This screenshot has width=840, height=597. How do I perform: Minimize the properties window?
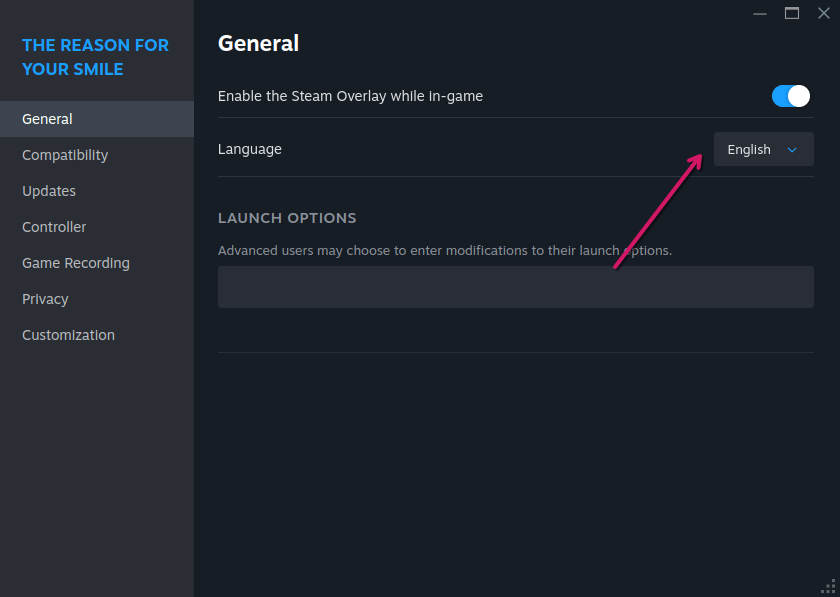(760, 13)
